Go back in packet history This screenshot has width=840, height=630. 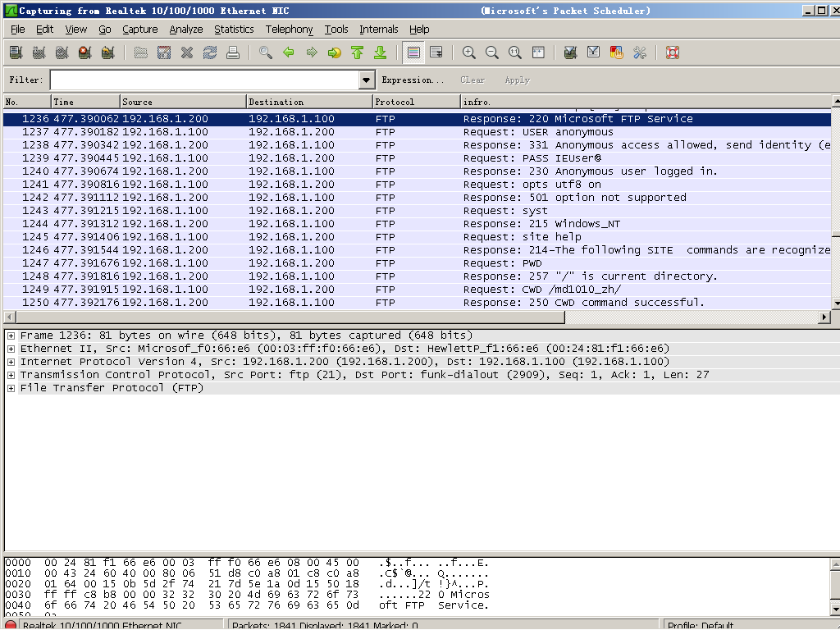pyautogui.click(x=289, y=52)
